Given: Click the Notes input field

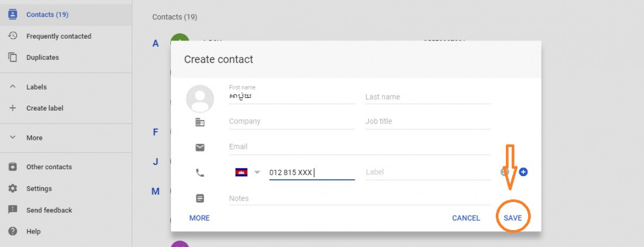Looking at the screenshot, I should (x=360, y=198).
